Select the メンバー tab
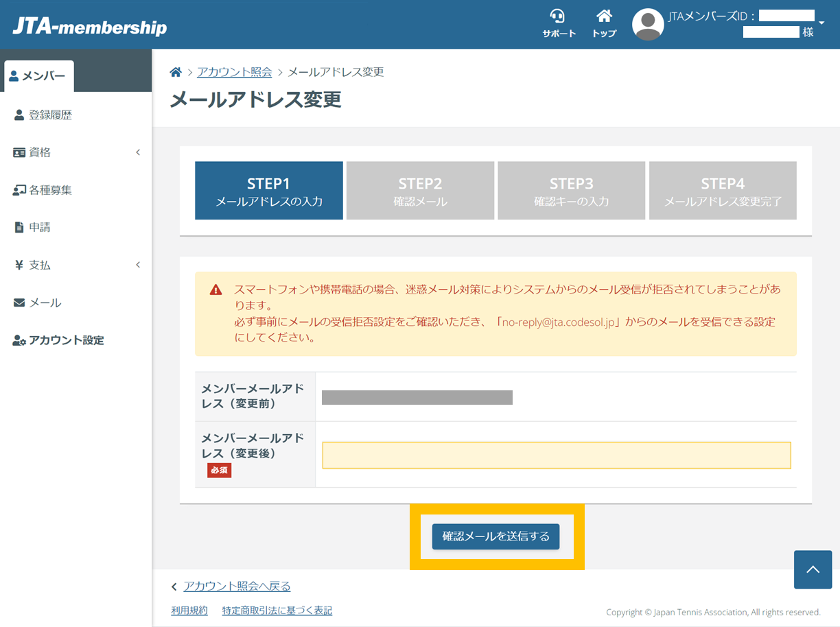840x627 pixels. pyautogui.click(x=38, y=76)
